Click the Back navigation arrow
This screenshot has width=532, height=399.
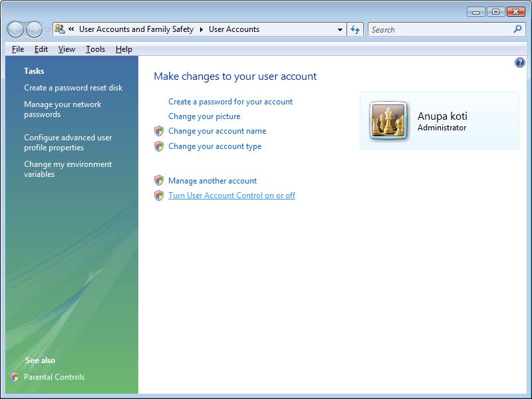[15, 29]
